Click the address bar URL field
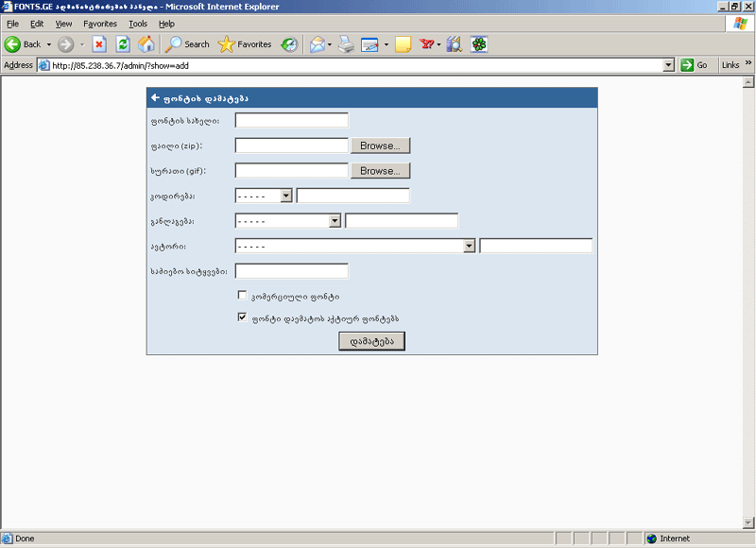756x548 pixels. [356, 65]
